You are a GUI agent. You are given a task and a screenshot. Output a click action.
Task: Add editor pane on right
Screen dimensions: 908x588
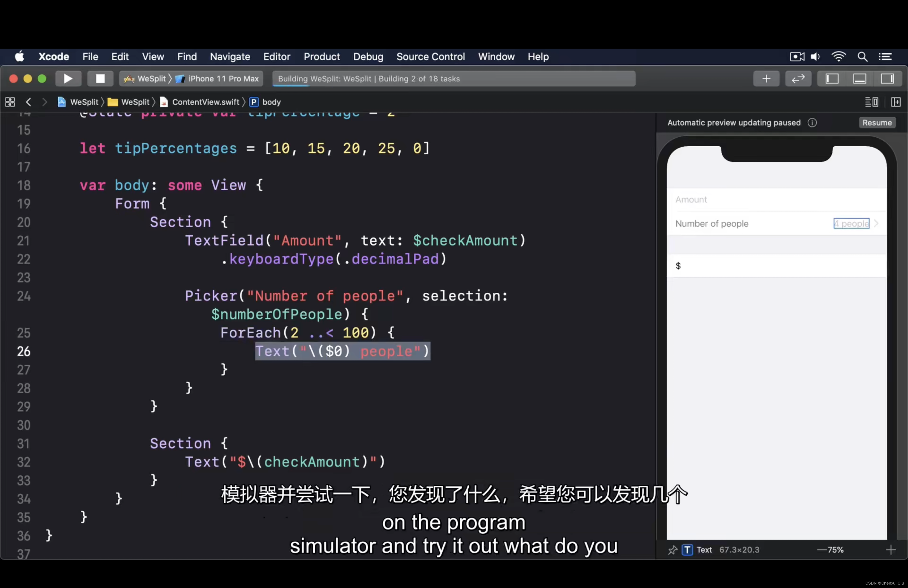[x=896, y=102]
